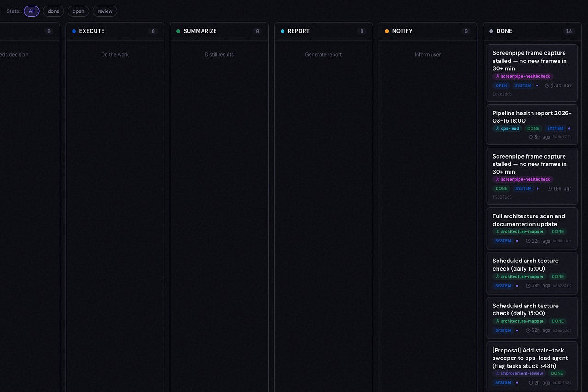Click the architecture-mapper person icon on the 38m ago card
The height and width of the screenshot is (392, 588).
tap(498, 277)
